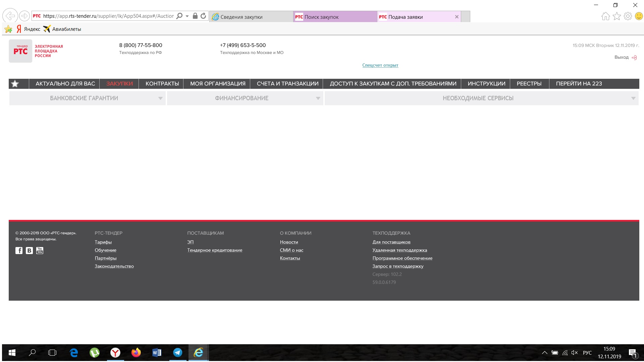Switch to the Поиск закупок tab

[x=321, y=17]
